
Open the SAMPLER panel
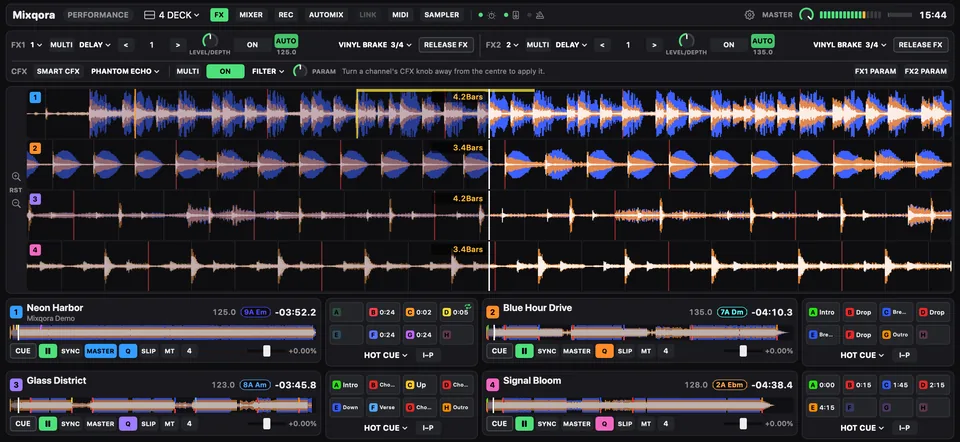pyautogui.click(x=441, y=15)
